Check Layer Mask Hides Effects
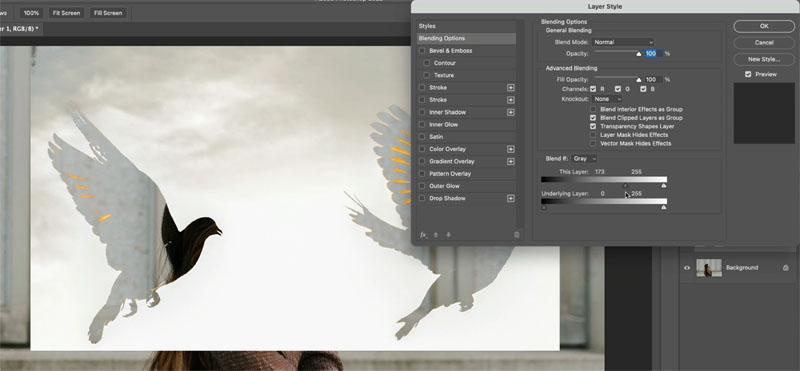800x371 pixels. (593, 135)
